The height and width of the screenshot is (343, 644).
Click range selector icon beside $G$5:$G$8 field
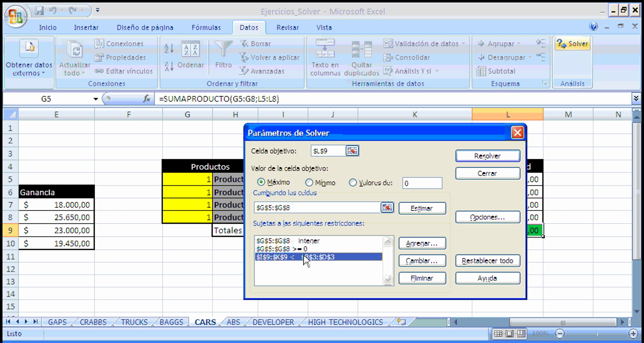[x=387, y=208]
